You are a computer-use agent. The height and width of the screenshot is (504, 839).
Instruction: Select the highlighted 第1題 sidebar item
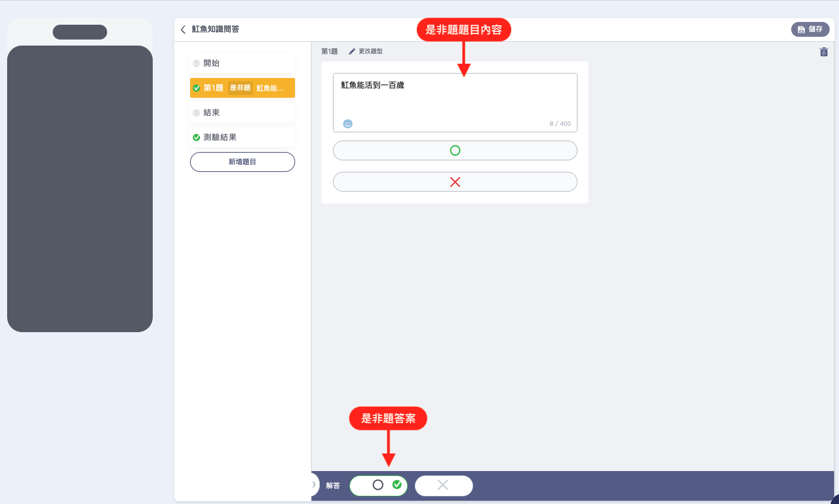point(213,88)
